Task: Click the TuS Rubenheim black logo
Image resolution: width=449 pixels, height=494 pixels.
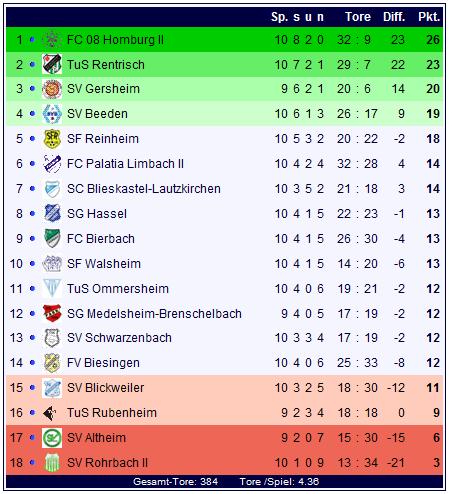Action: point(50,413)
